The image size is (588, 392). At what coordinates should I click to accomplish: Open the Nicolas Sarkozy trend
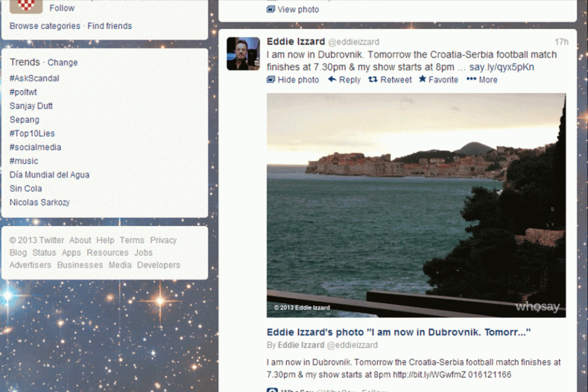[x=40, y=202]
